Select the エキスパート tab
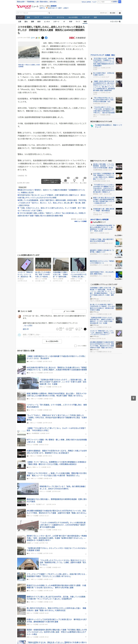 coord(48,17)
